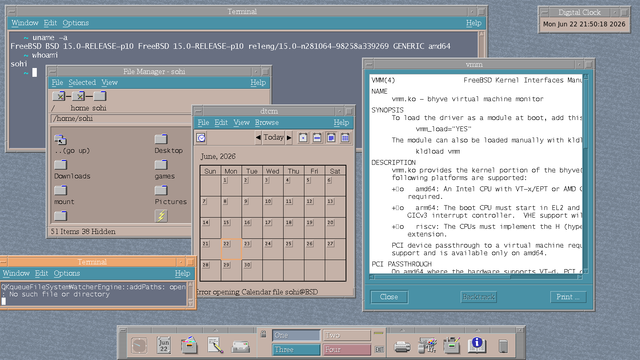This screenshot has width=640, height=360.
Task: Click the EXIT logout button on front panel
Action: pyautogui.click(x=379, y=349)
